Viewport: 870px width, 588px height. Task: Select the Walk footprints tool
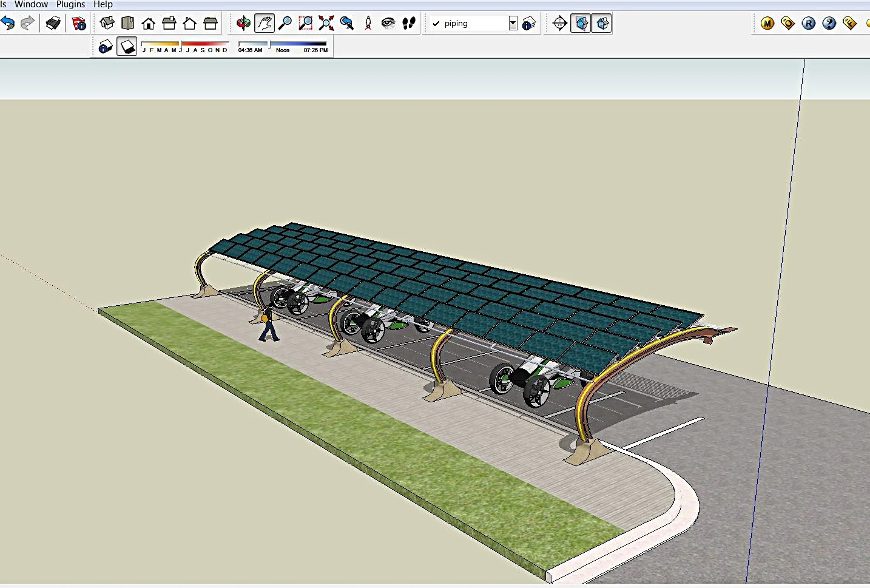(409, 24)
